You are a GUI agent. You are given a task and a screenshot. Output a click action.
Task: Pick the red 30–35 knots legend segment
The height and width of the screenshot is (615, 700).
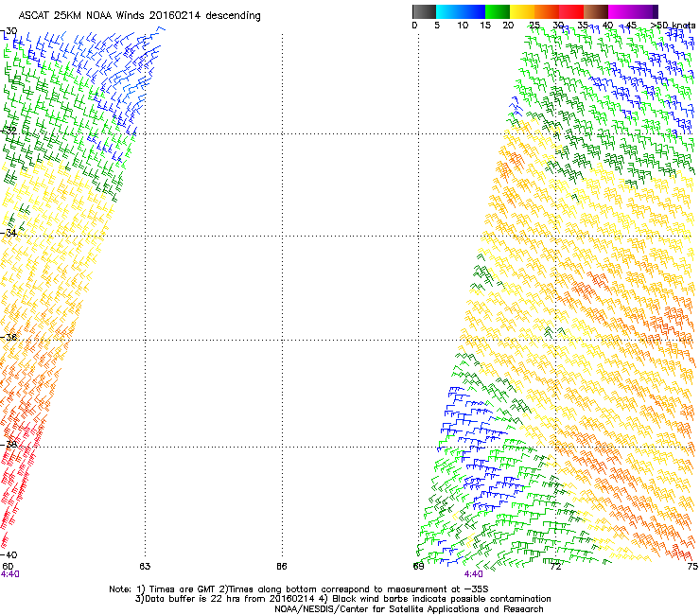click(x=571, y=11)
